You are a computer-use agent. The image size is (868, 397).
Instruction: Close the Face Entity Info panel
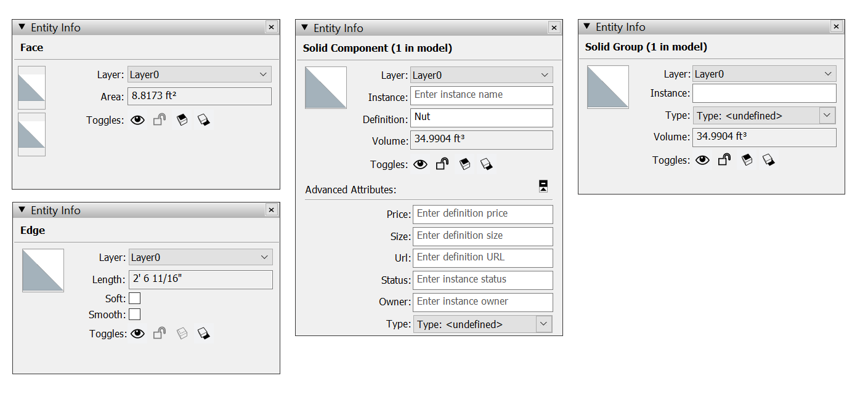(x=271, y=28)
